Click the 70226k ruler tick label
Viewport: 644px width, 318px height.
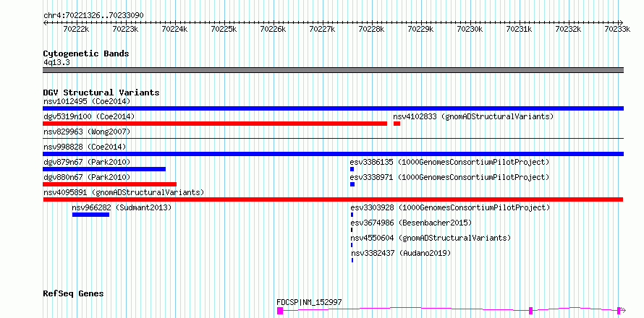click(x=273, y=29)
